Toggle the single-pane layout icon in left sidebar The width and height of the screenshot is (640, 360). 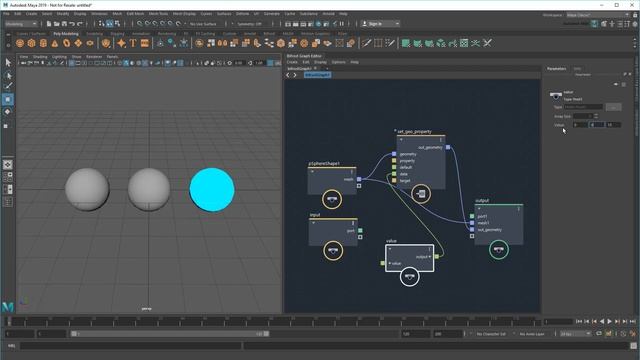[8, 165]
